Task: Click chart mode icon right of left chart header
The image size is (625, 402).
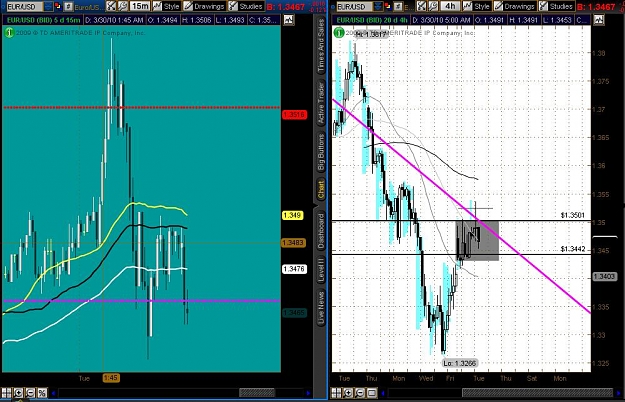Action: tap(289, 20)
